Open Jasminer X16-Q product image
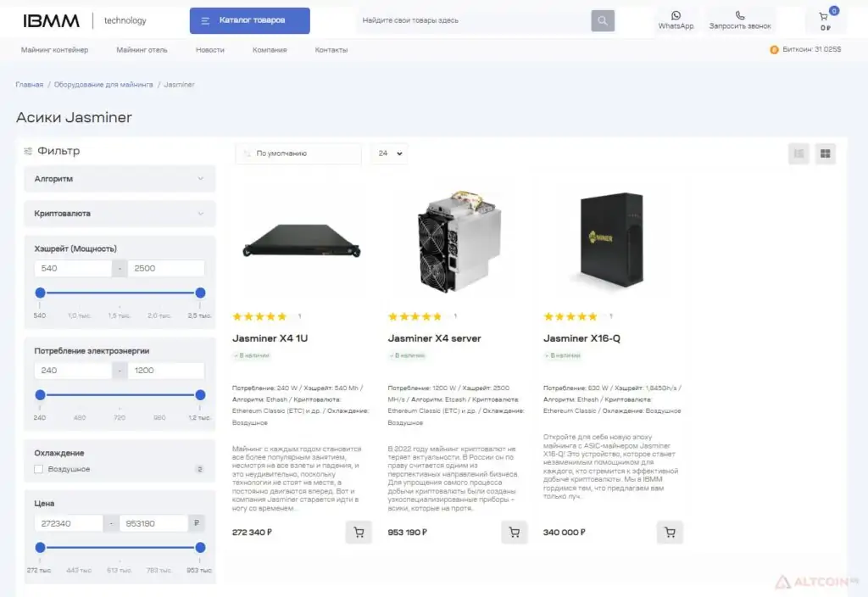 coord(612,241)
